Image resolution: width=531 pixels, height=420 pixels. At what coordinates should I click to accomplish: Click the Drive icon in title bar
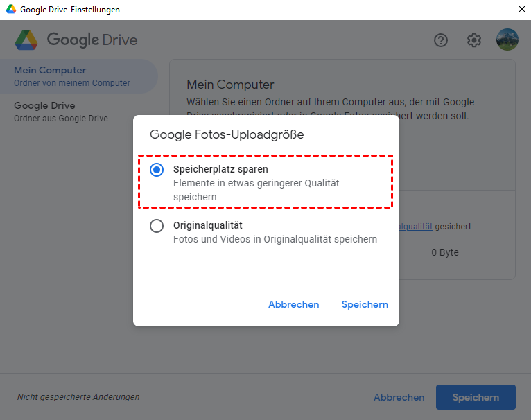pos(9,10)
